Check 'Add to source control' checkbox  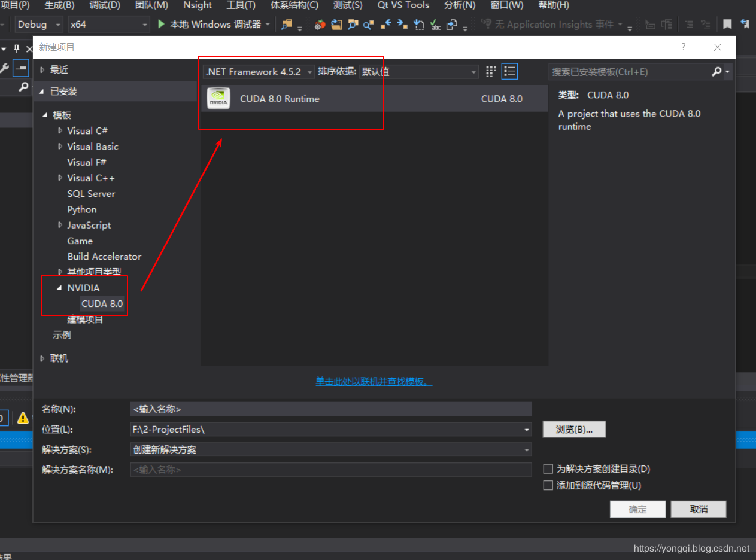click(x=548, y=485)
